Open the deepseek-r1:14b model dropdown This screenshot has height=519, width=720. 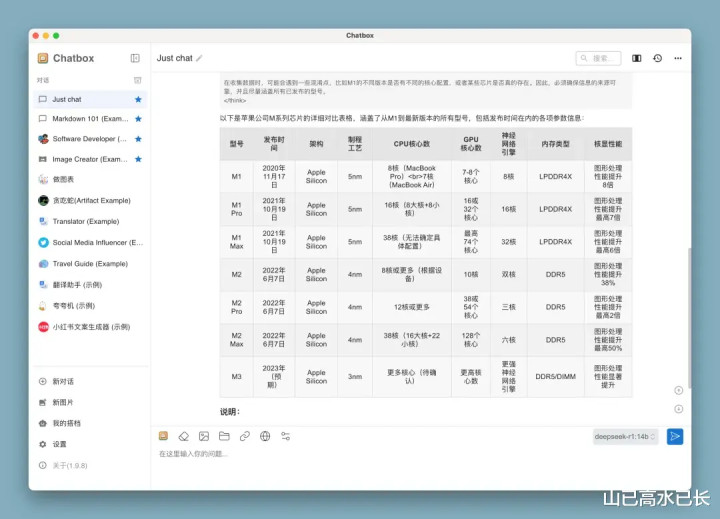(625, 436)
